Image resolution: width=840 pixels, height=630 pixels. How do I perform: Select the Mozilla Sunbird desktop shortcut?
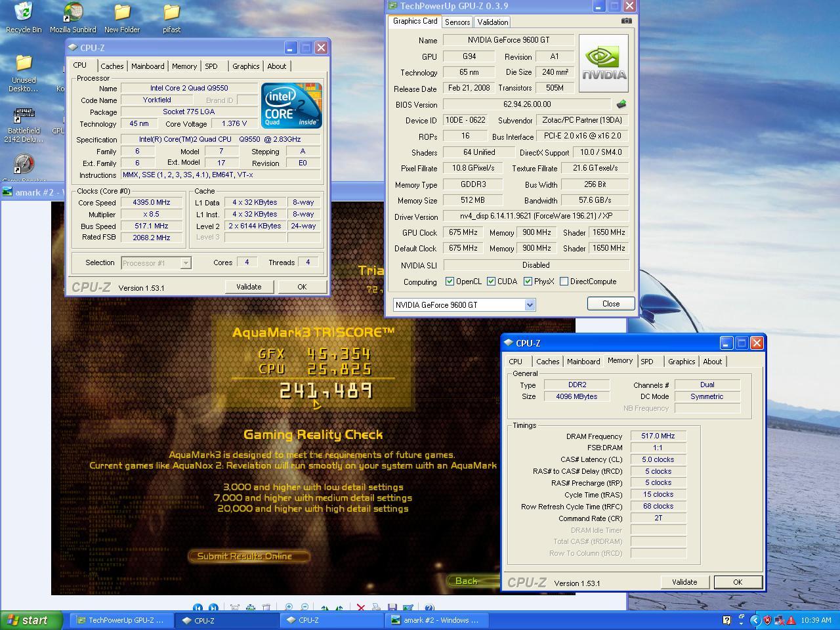[73, 18]
